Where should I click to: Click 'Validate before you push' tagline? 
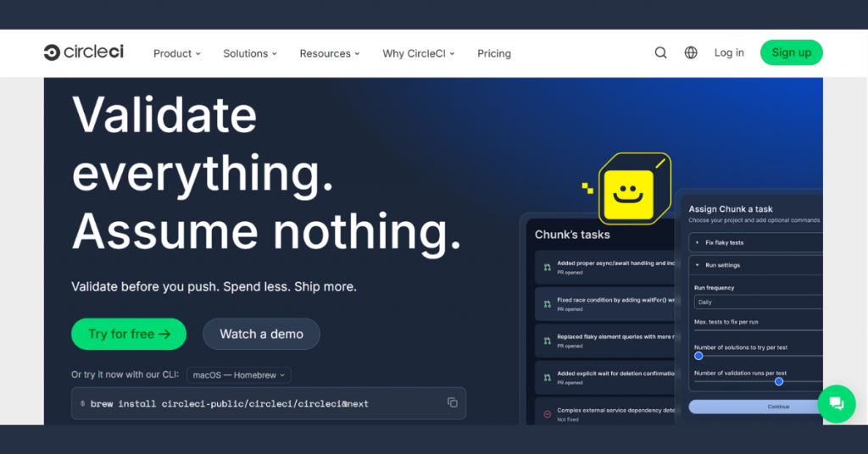tap(214, 286)
